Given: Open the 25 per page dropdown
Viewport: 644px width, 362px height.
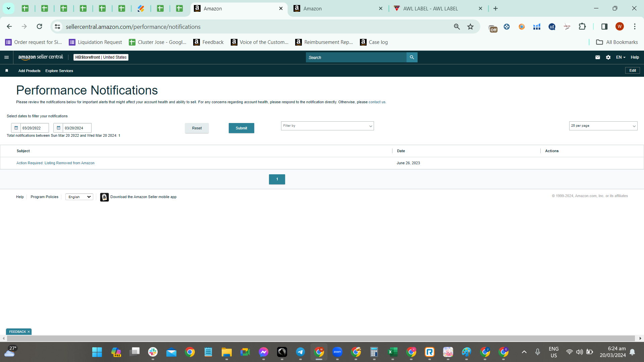Looking at the screenshot, I should pos(603,126).
